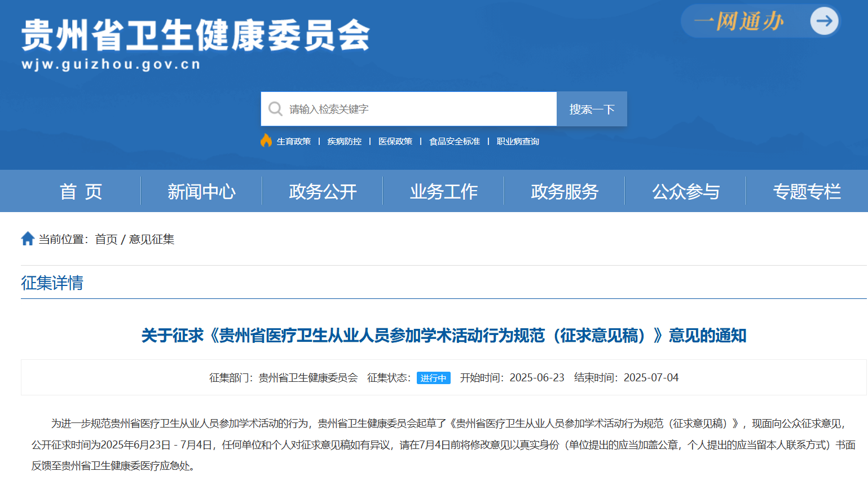Image resolution: width=868 pixels, height=480 pixels.
Task: Click the 贵州省卫生健康委员会 site logo title
Action: point(196,35)
